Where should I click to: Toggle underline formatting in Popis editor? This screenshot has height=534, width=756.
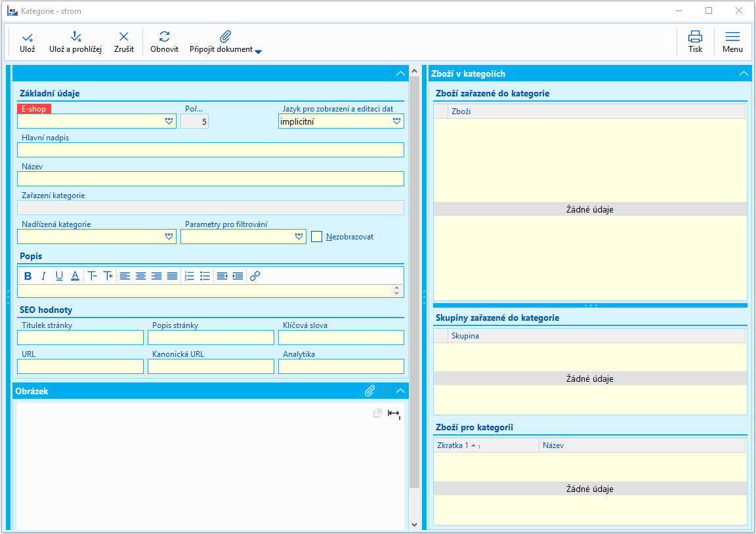coord(59,276)
